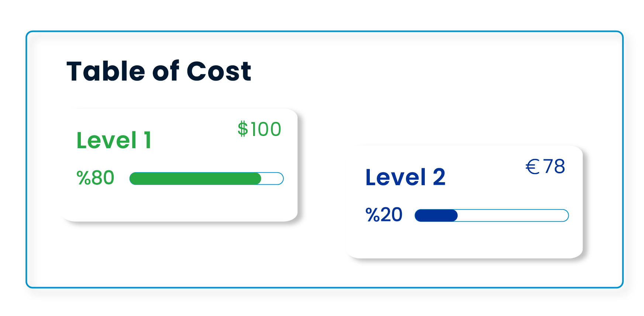This screenshot has width=644, height=316.
Task: Click the euro sign symbol
Action: click(x=533, y=167)
